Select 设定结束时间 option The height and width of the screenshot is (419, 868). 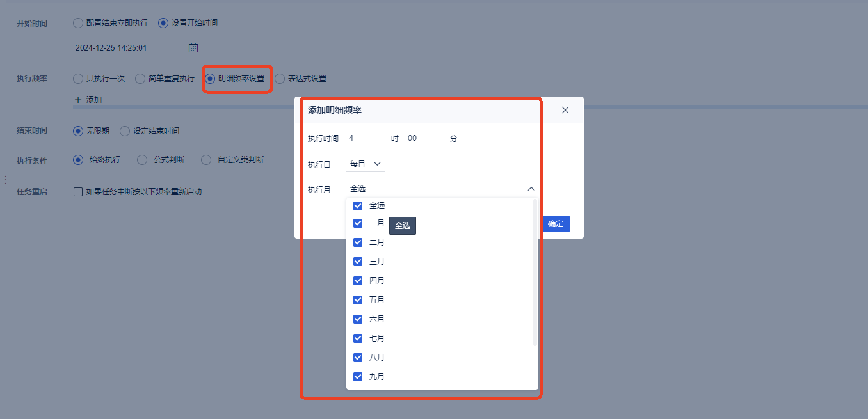tap(125, 130)
